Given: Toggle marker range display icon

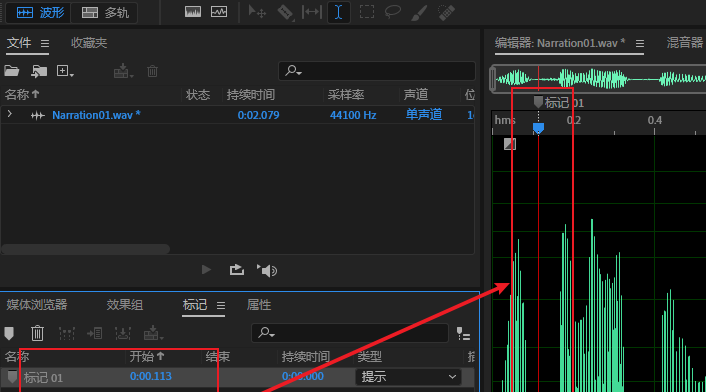Looking at the screenshot, I should [x=463, y=334].
